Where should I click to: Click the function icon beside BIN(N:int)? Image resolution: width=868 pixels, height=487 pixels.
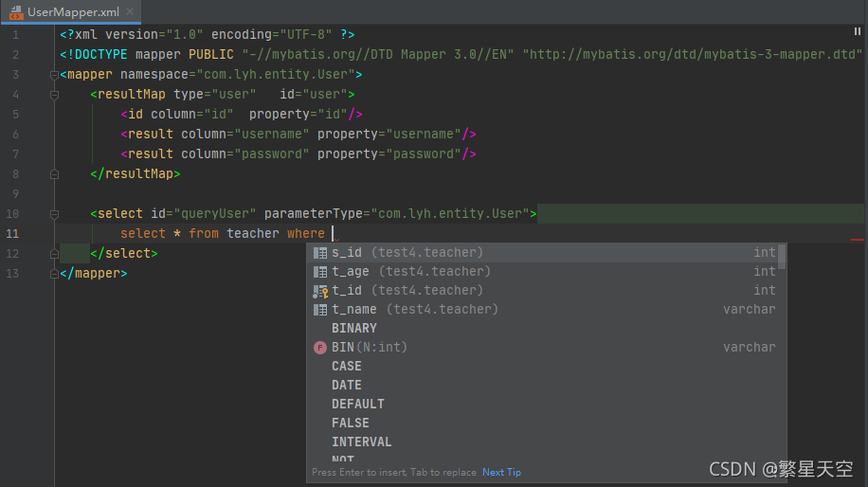pos(320,348)
